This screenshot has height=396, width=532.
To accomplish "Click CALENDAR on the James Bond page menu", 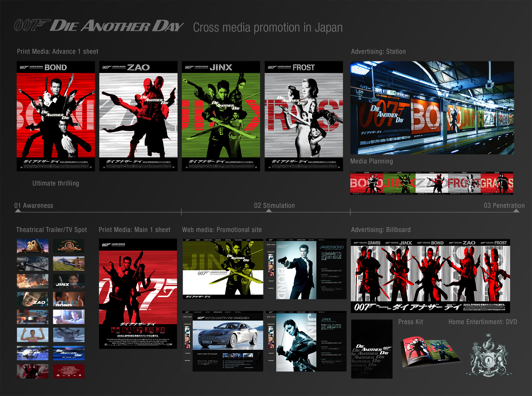I will click(281, 240).
